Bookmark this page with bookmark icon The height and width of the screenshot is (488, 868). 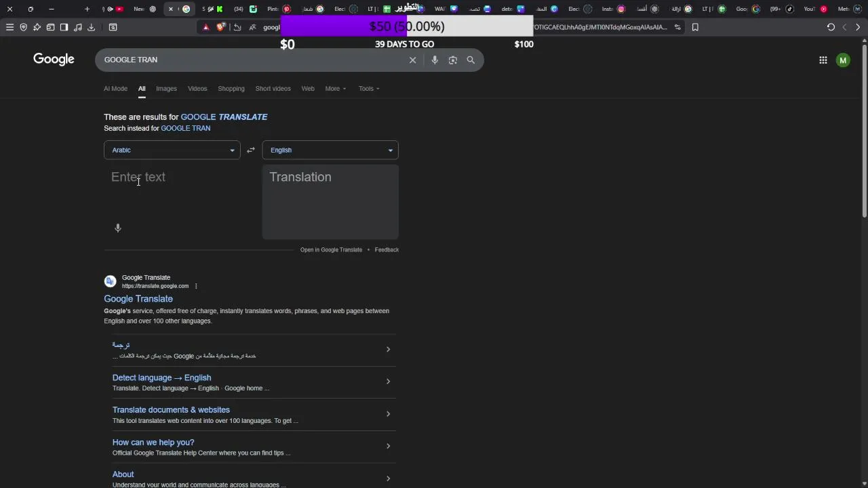click(x=695, y=27)
